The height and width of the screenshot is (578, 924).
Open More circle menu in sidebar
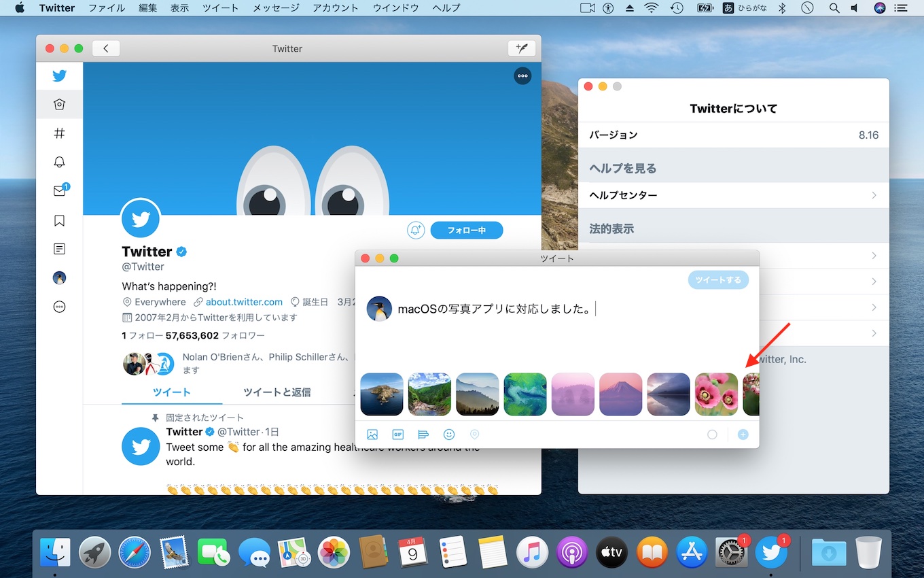coord(59,307)
